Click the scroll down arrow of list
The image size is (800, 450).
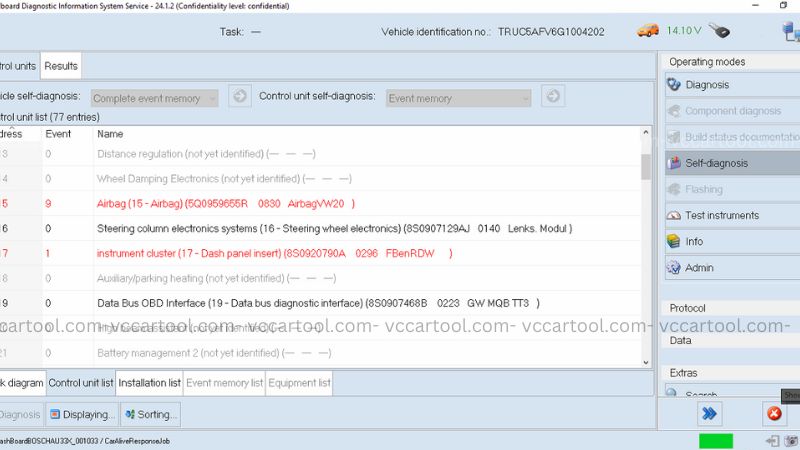pyautogui.click(x=646, y=362)
